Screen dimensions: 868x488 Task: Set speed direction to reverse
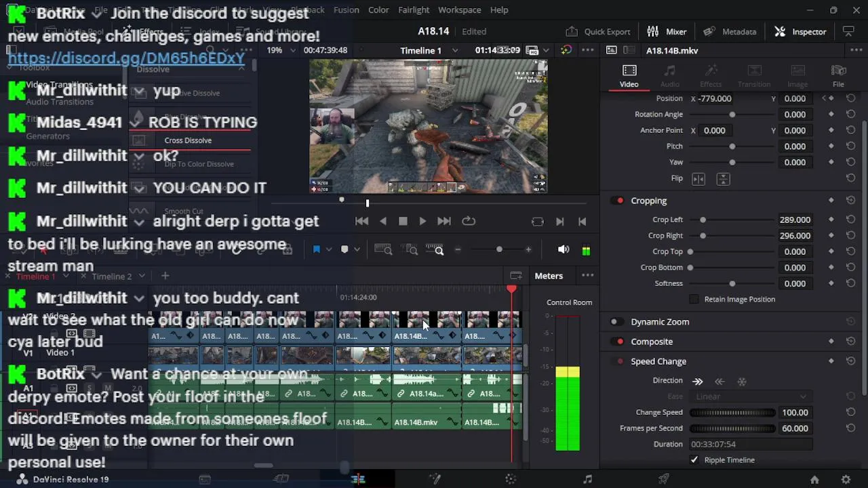pyautogui.click(x=719, y=382)
